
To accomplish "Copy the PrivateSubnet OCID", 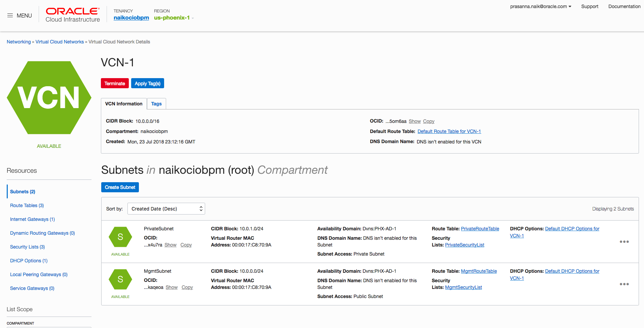I will 186,245.
